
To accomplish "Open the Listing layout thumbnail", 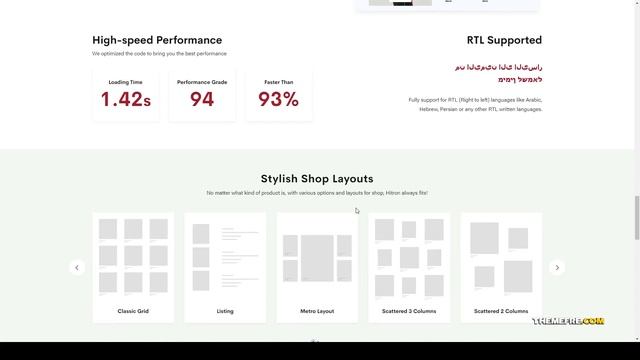I will tap(225, 267).
